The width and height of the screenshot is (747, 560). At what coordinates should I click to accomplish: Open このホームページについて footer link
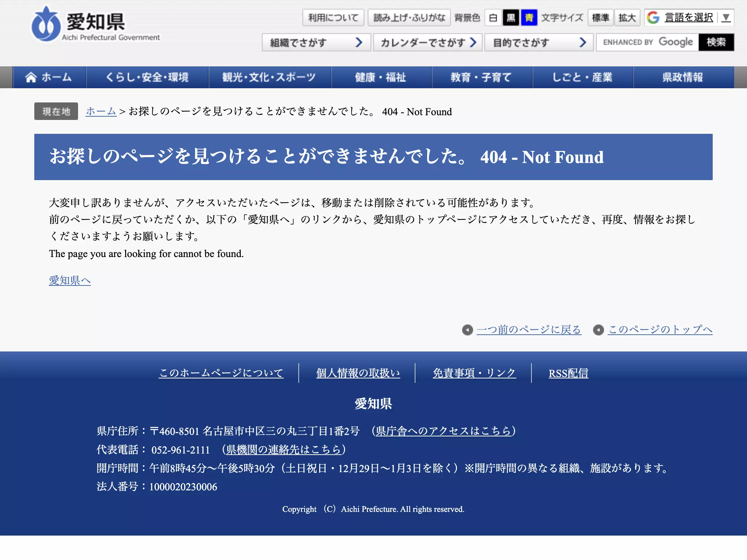(x=221, y=373)
